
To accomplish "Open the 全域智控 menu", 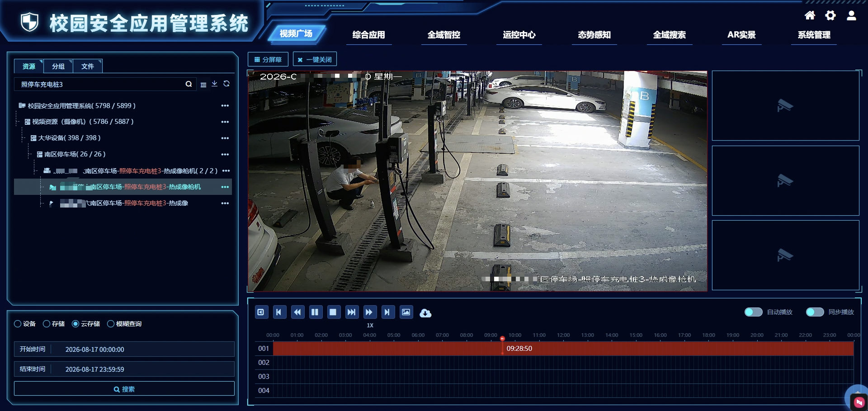I will click(443, 35).
